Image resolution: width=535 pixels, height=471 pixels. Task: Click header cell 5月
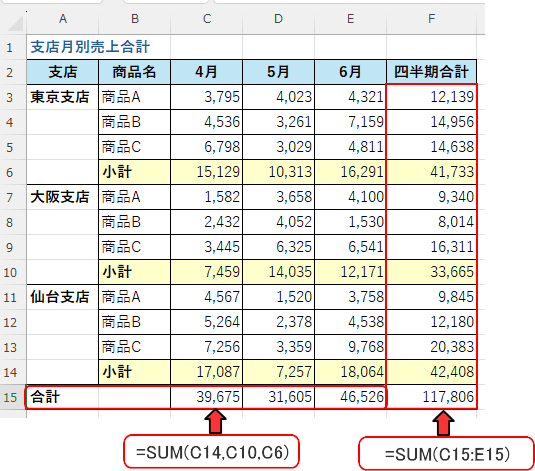coord(278,72)
